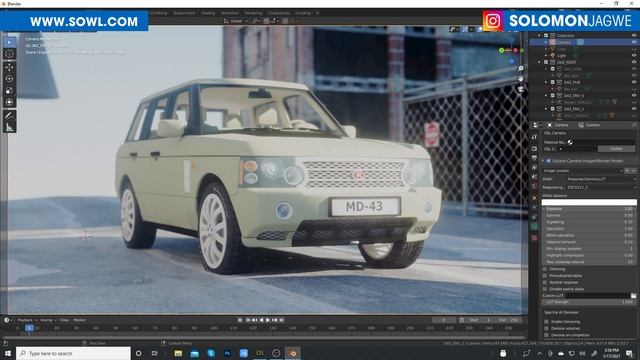
Task: Open the World properties tab
Action: coord(534,187)
